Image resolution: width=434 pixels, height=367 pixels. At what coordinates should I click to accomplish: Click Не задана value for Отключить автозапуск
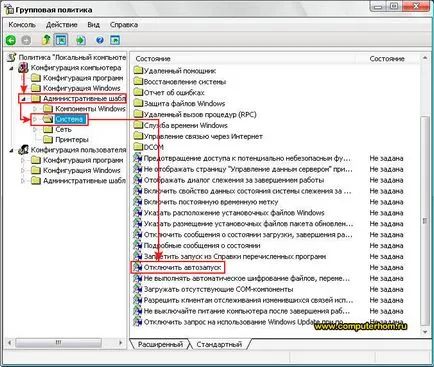(x=386, y=267)
